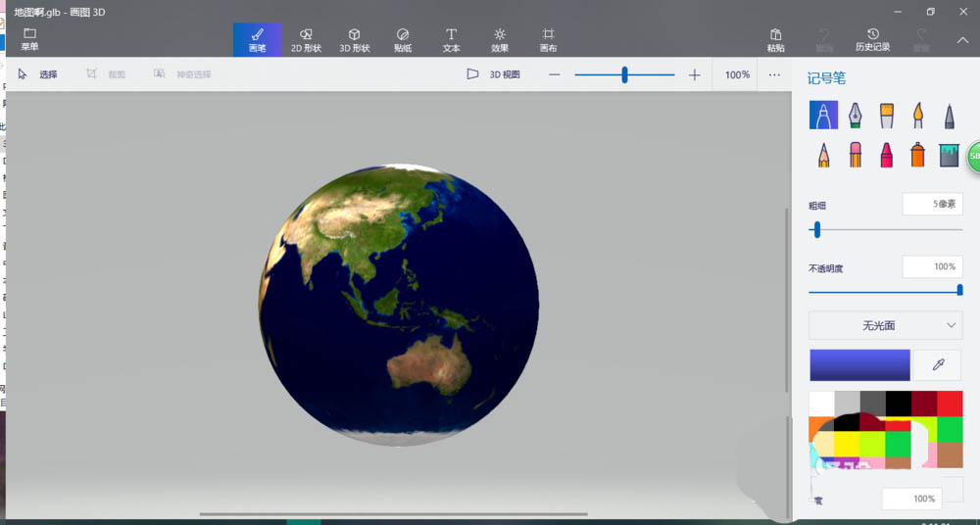Select the Marker brush icon
This screenshot has height=525, width=980.
[823, 116]
